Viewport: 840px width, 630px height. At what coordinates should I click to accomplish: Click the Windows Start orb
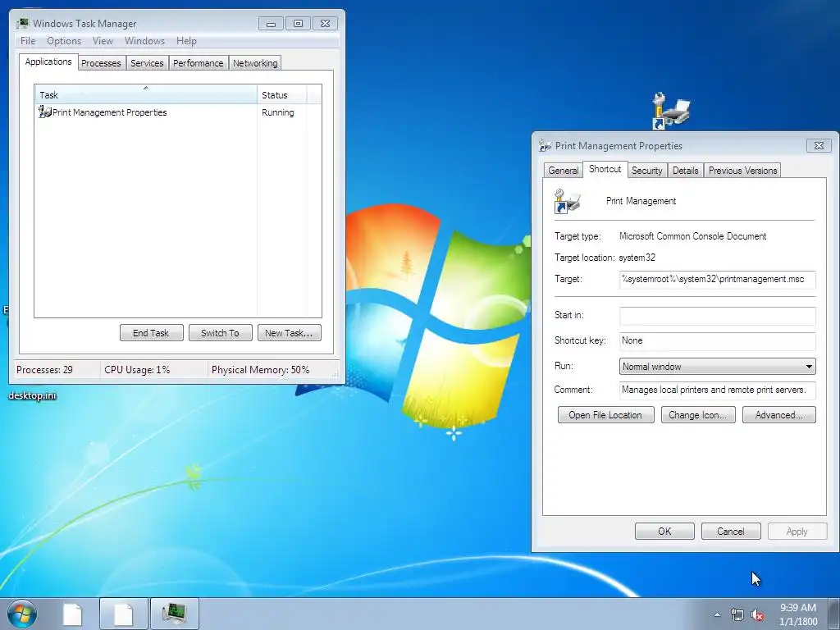(22, 614)
